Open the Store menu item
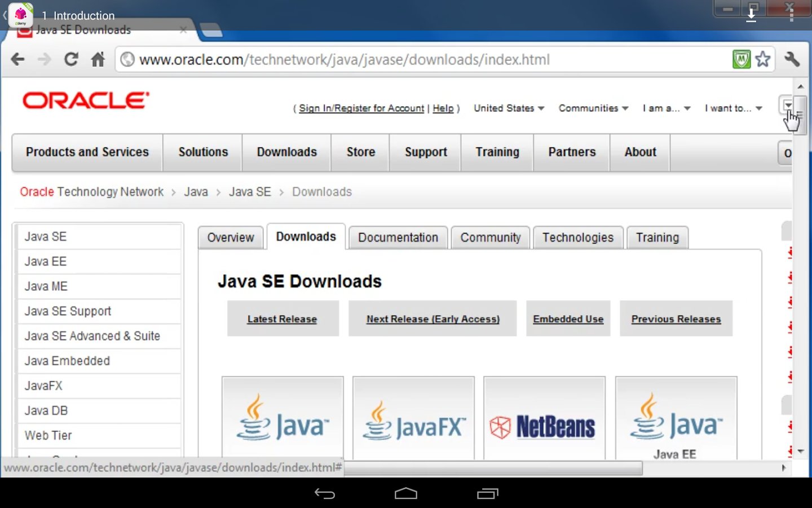The width and height of the screenshot is (812, 508). [x=361, y=152]
